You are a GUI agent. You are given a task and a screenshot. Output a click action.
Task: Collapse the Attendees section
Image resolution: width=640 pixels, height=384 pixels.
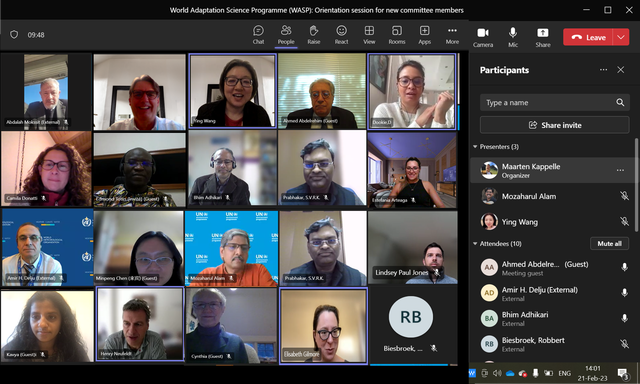[x=475, y=244]
